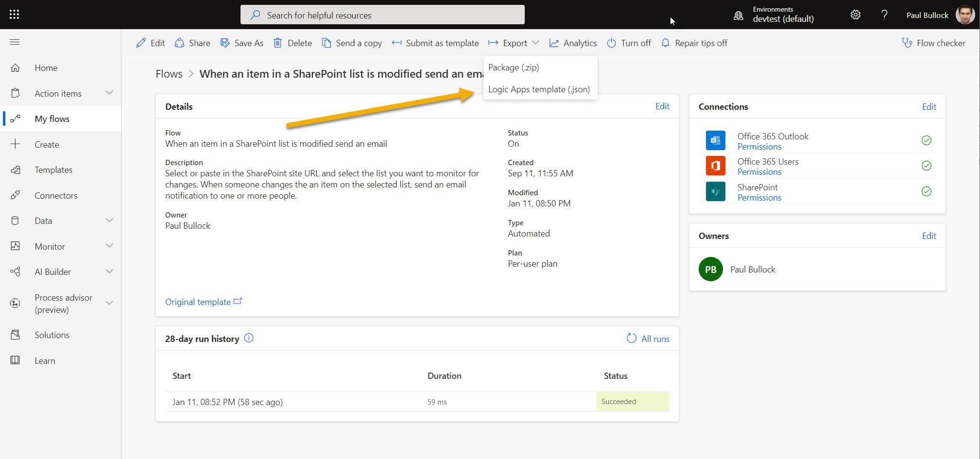Select Logic Apps template (.json) option
Screen dimensions: 980x459
[x=539, y=89]
